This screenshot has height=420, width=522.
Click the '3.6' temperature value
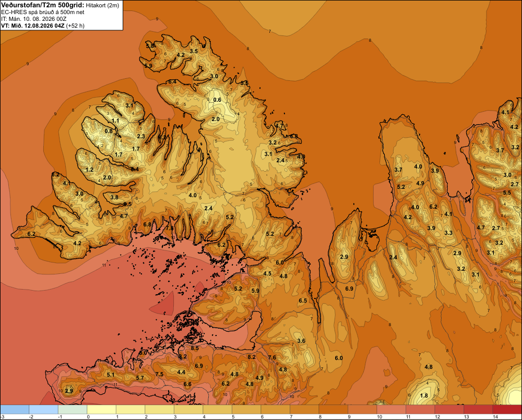[301, 341]
